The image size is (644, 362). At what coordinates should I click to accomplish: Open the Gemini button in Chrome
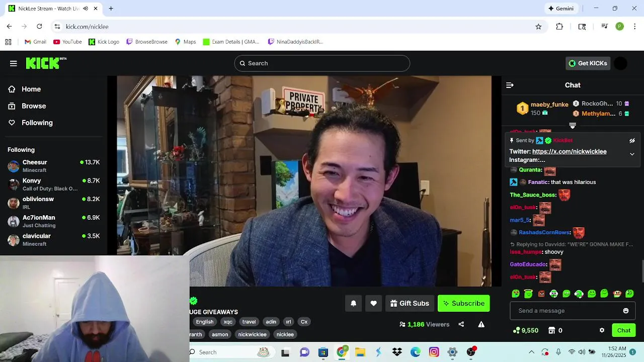click(x=560, y=9)
